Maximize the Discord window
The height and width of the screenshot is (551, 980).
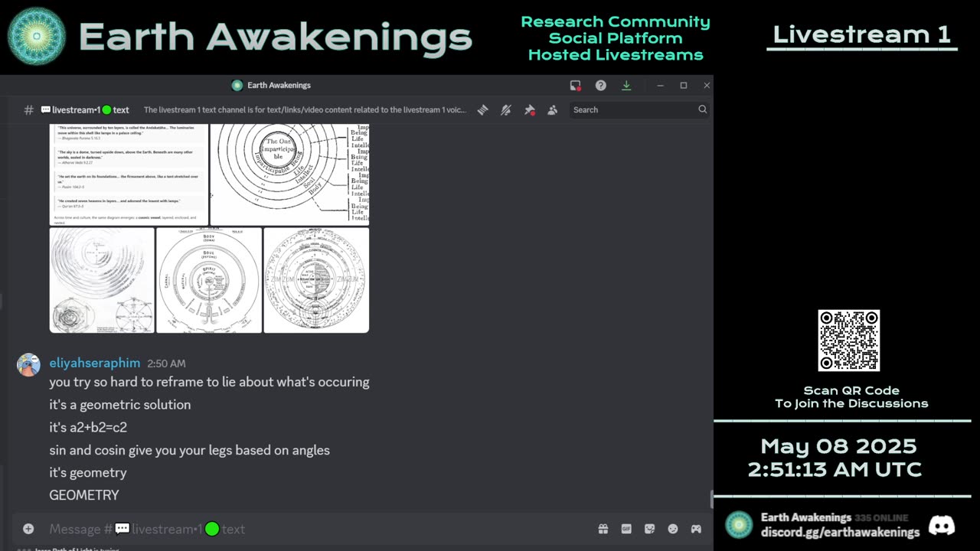pyautogui.click(x=684, y=85)
